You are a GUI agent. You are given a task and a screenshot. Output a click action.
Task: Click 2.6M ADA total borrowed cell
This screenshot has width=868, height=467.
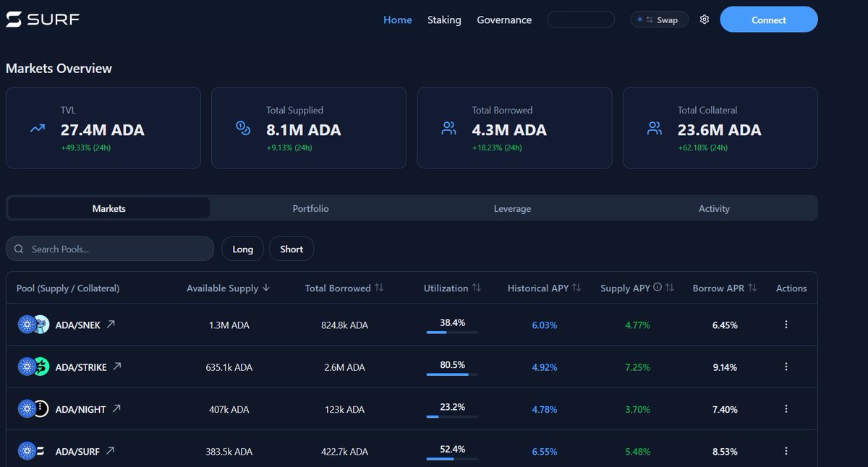[x=345, y=367]
